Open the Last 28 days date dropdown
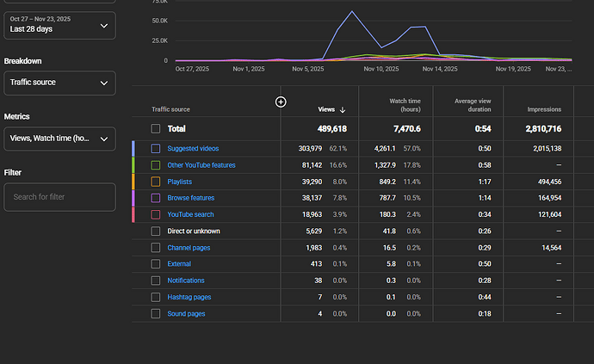Viewport: 594px width, 364px height. [59, 25]
